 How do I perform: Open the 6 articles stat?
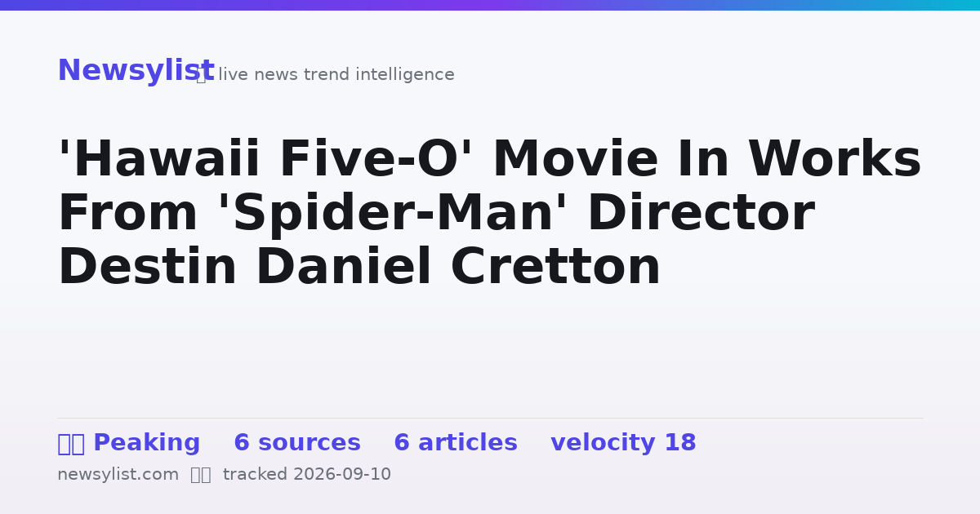coord(456,444)
